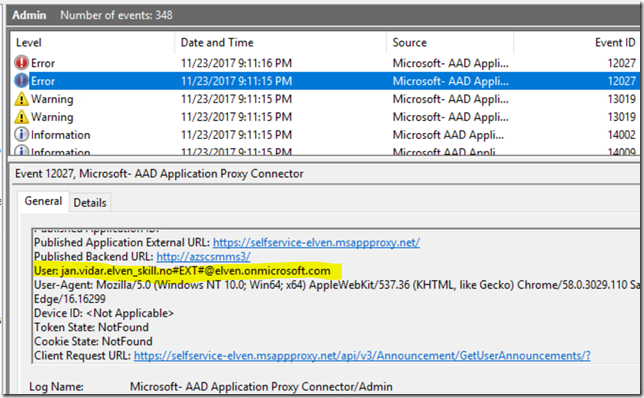The width and height of the screenshot is (644, 398).
Task: Open the http://azscsmms3/ backend URL link
Action: coord(203,257)
